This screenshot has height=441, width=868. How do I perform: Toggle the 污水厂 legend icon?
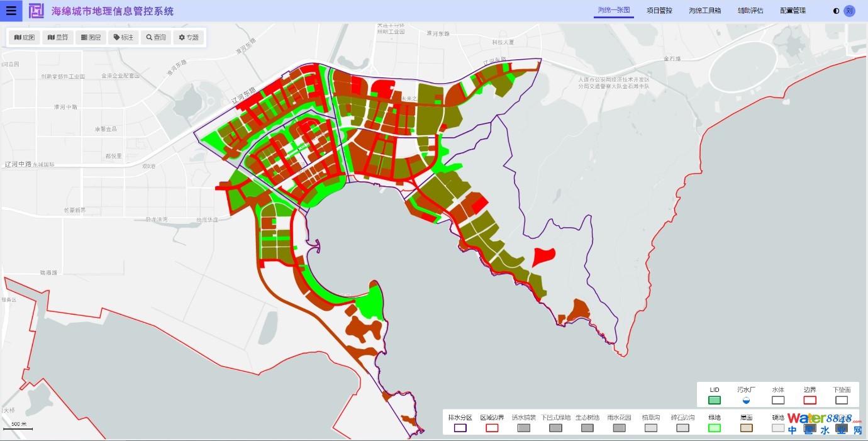(746, 400)
